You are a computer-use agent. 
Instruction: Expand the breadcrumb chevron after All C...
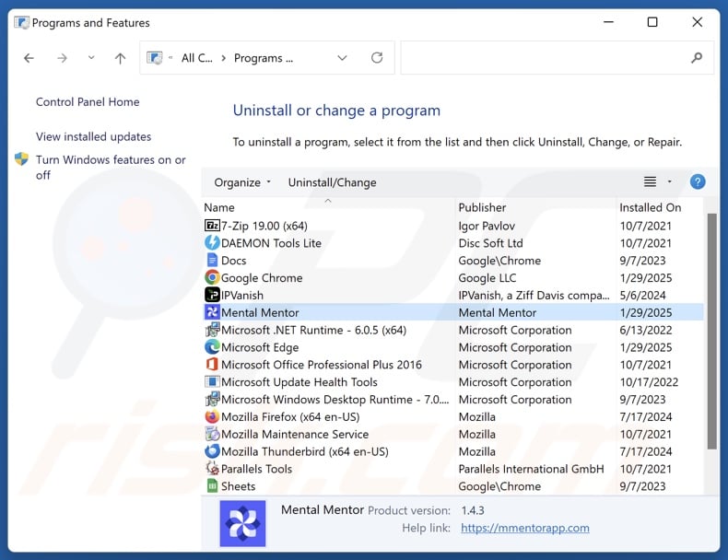224,58
